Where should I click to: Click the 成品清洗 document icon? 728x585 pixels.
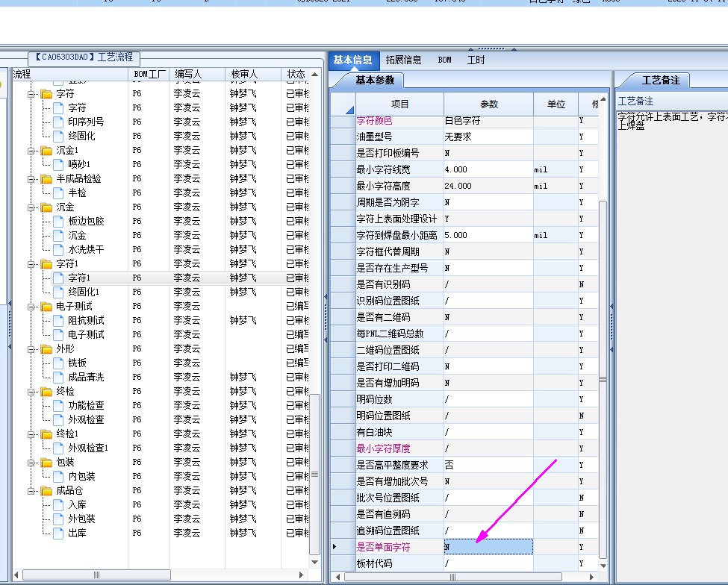click(x=58, y=377)
